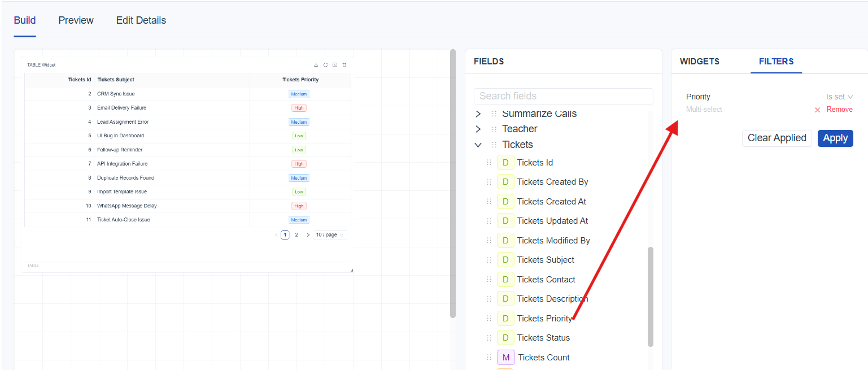Screen dimensions: 868x370
Task: Click the Search fields input box
Action: (563, 96)
